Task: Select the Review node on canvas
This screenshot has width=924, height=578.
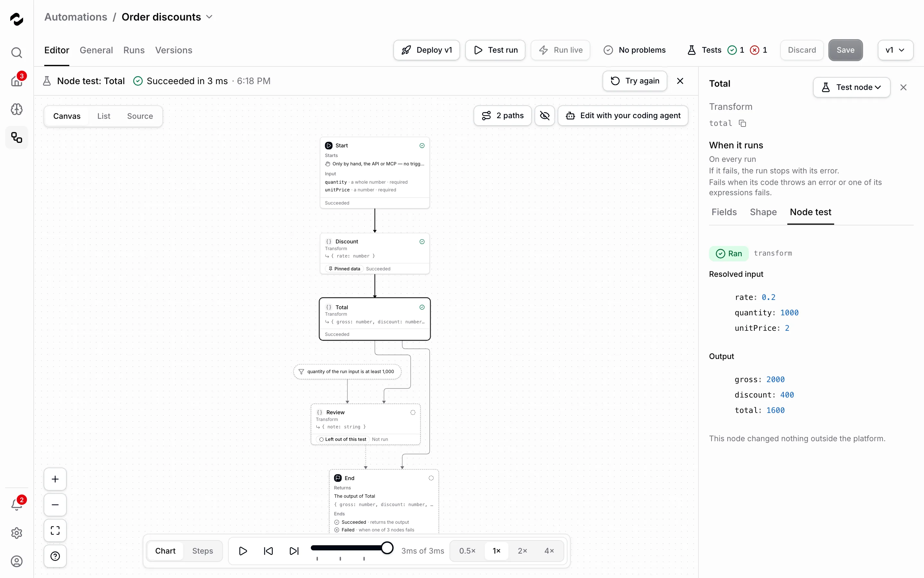Action: pos(365,424)
